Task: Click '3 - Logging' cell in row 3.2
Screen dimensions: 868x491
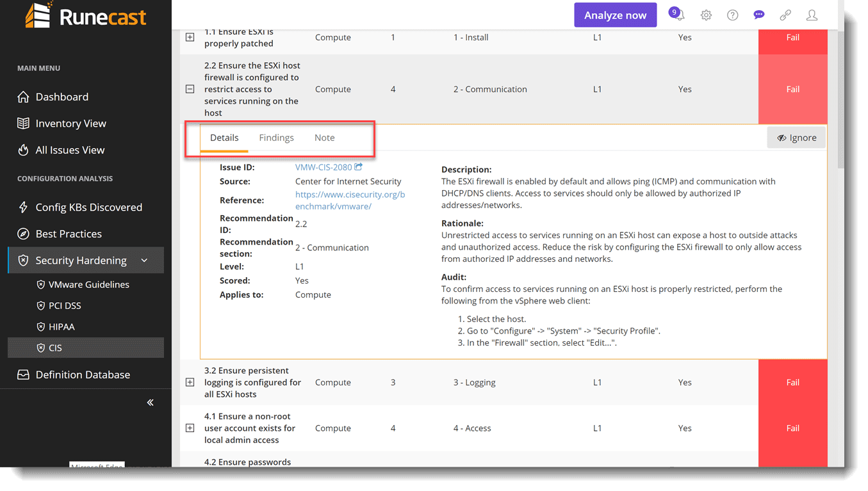Action: tap(474, 382)
